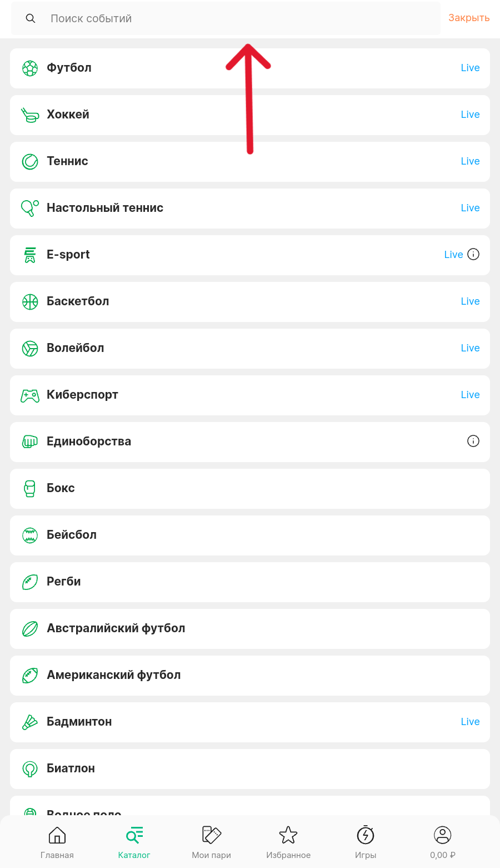Switch to Мои пари tab
This screenshot has width=500, height=868.
click(x=211, y=842)
